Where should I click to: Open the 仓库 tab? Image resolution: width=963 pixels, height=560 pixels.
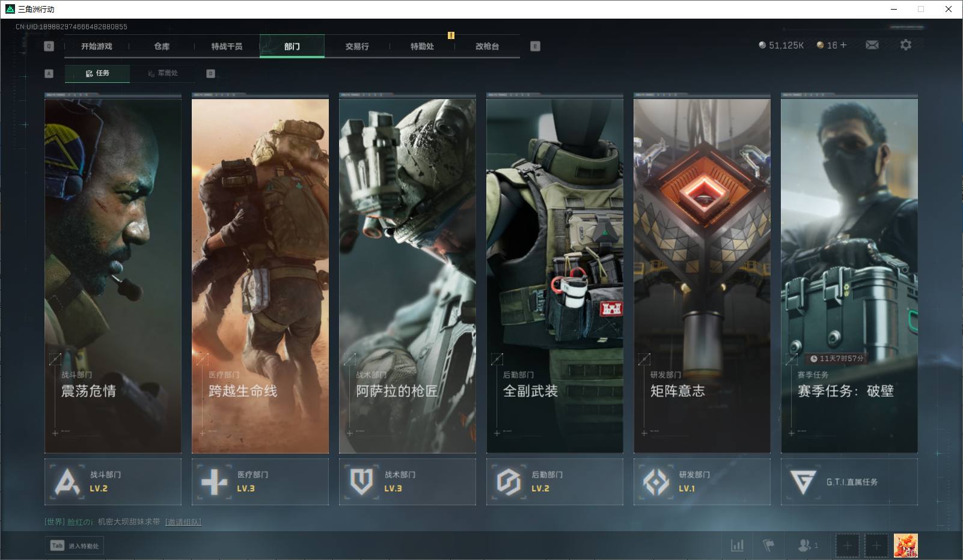pyautogui.click(x=162, y=46)
